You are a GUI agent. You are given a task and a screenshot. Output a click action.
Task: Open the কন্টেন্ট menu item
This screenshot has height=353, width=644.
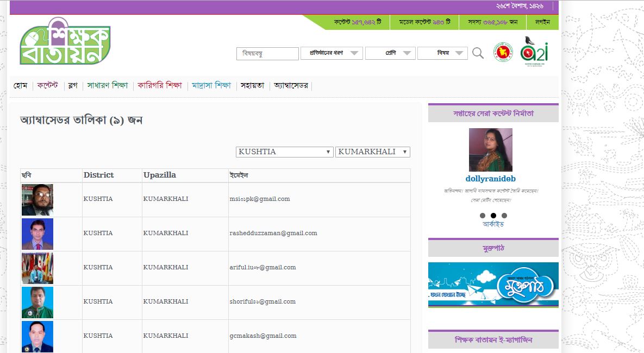[48, 85]
